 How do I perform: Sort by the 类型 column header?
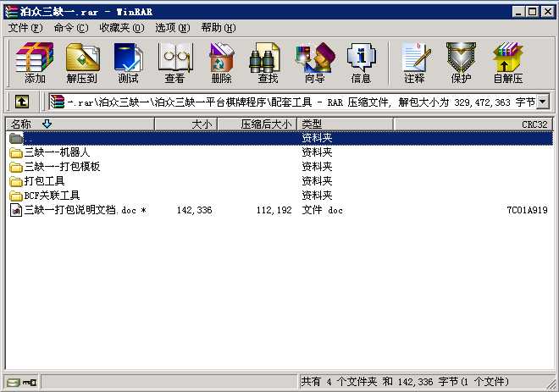pos(346,124)
